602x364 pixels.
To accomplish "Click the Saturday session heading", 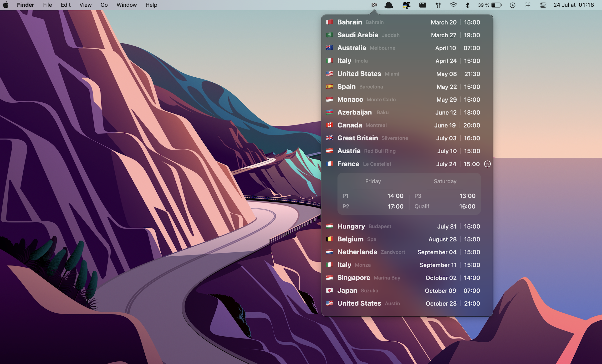I will (x=445, y=181).
